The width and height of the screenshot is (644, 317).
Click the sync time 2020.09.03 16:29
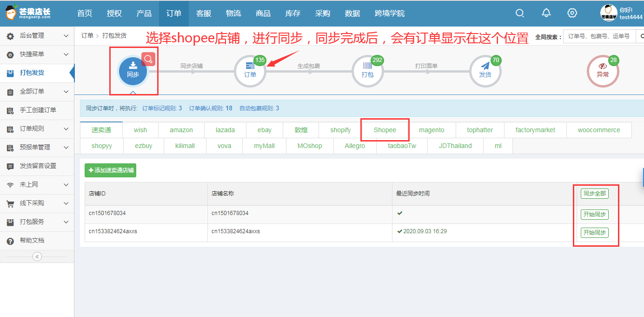(425, 231)
